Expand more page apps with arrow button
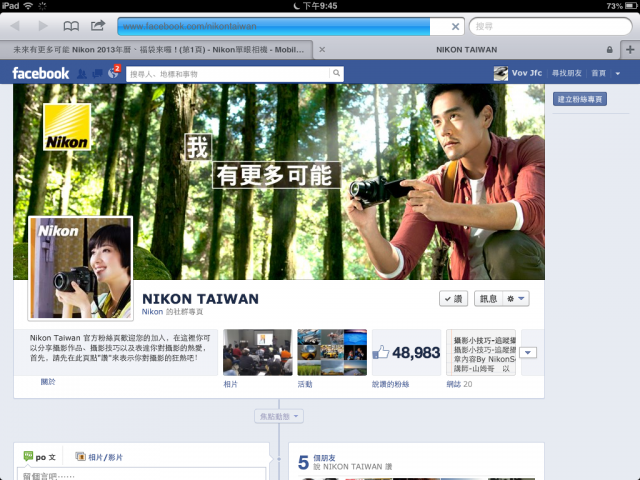 pos(528,353)
